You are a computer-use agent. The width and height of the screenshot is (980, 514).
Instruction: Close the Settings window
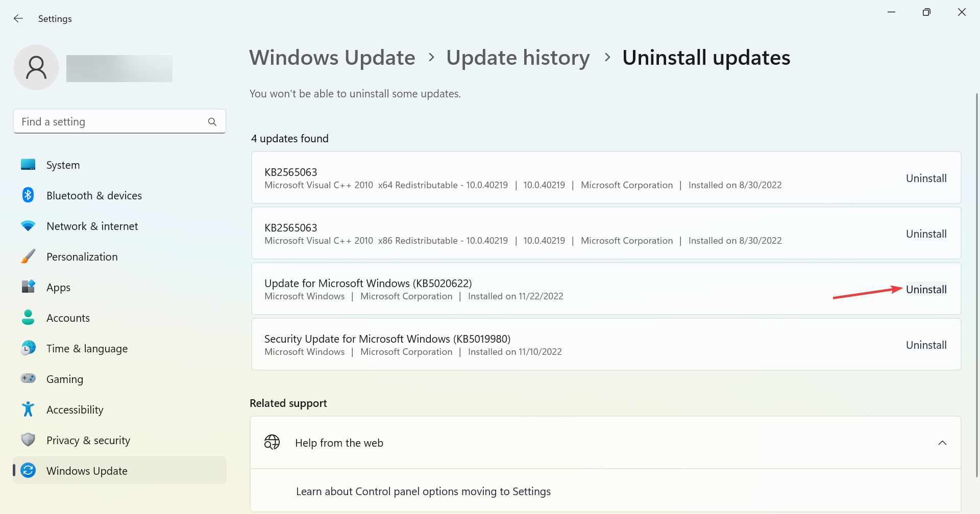pos(962,12)
